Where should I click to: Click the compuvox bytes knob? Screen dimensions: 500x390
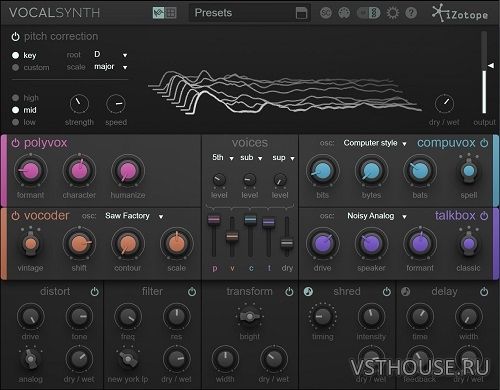coord(371,171)
